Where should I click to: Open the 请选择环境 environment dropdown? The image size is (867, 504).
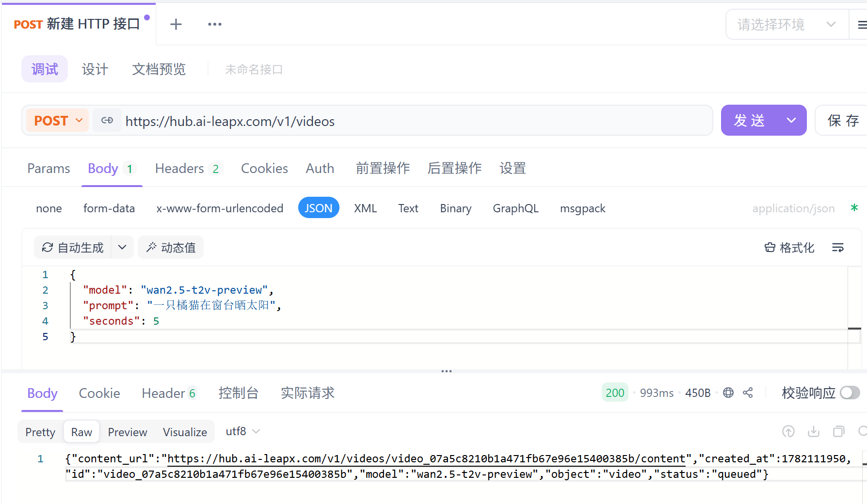point(787,24)
